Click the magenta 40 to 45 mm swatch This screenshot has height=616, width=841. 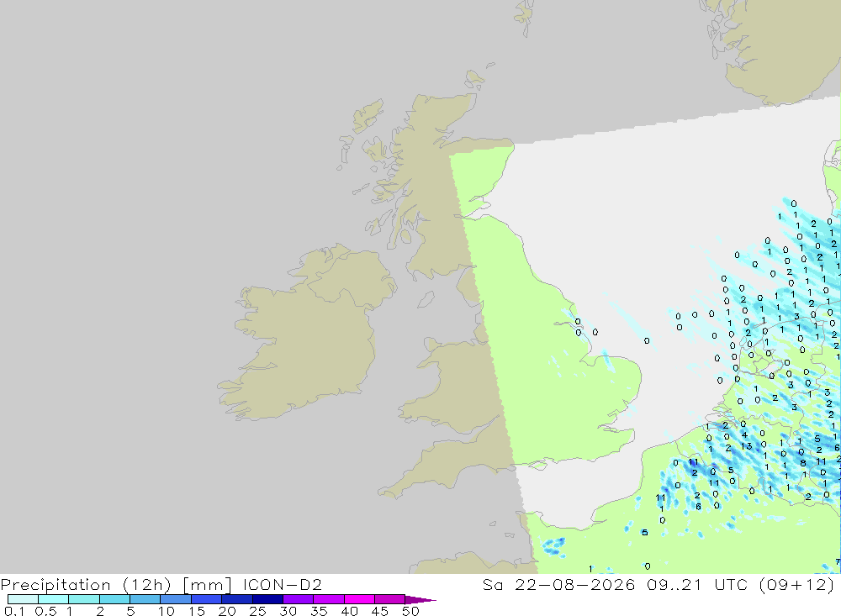pos(359,599)
